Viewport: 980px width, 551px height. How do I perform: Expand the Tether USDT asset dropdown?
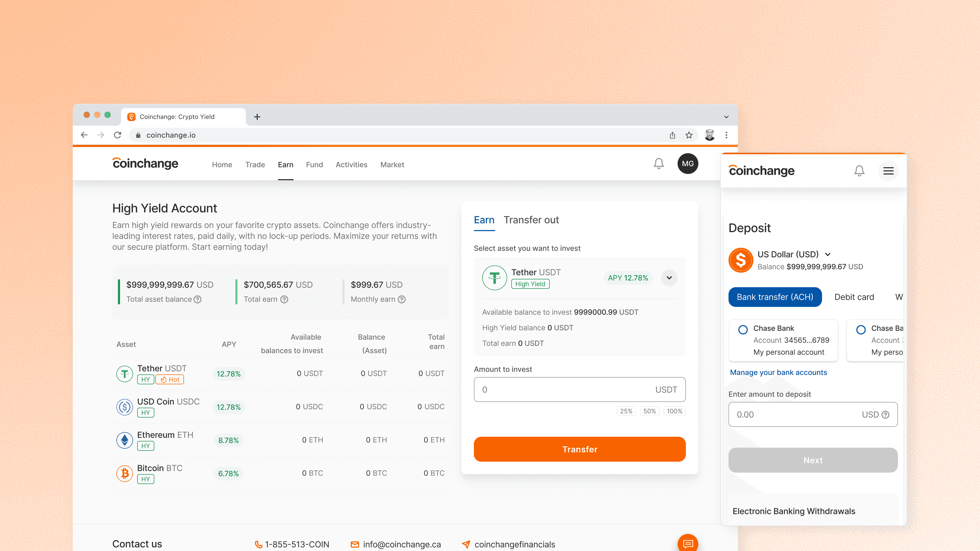(x=669, y=278)
